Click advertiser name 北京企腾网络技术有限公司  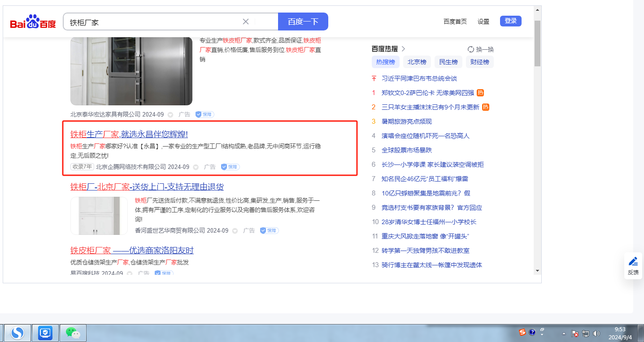pyautogui.click(x=131, y=167)
